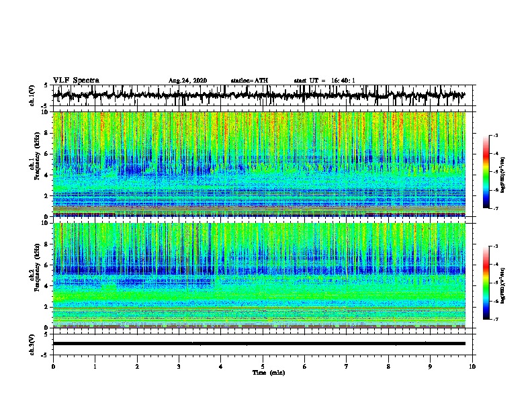Click the time axis tick label '3'

[x=179, y=367]
